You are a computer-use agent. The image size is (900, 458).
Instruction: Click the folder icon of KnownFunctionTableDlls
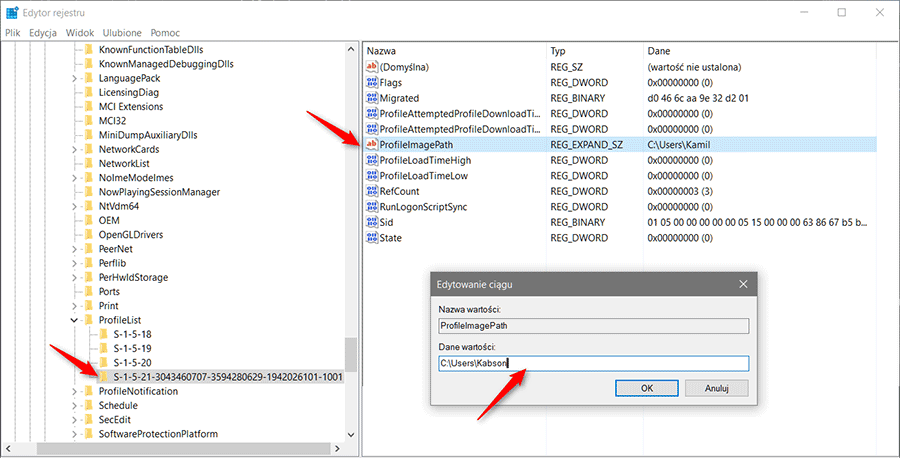click(x=88, y=49)
